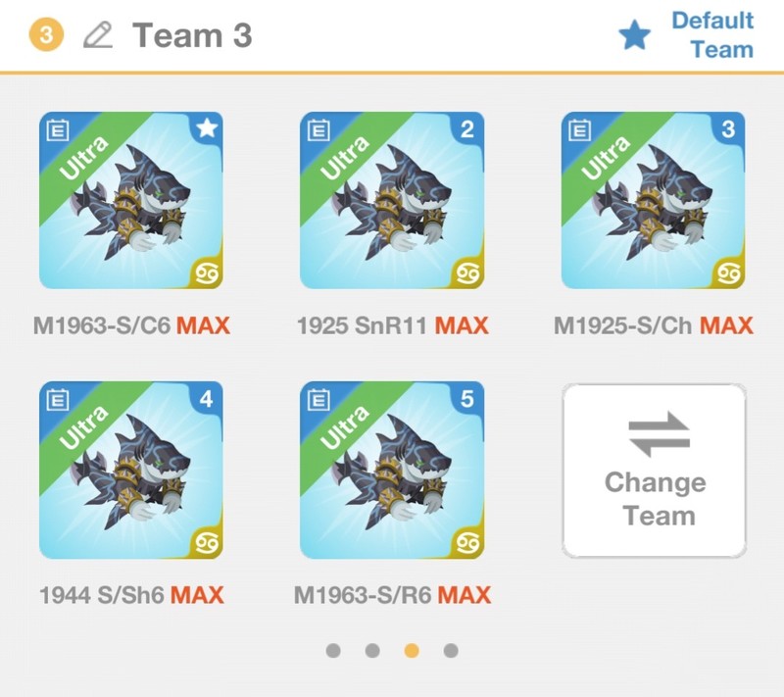Select the first page indicator dot
The width and height of the screenshot is (784, 697).
point(333,651)
